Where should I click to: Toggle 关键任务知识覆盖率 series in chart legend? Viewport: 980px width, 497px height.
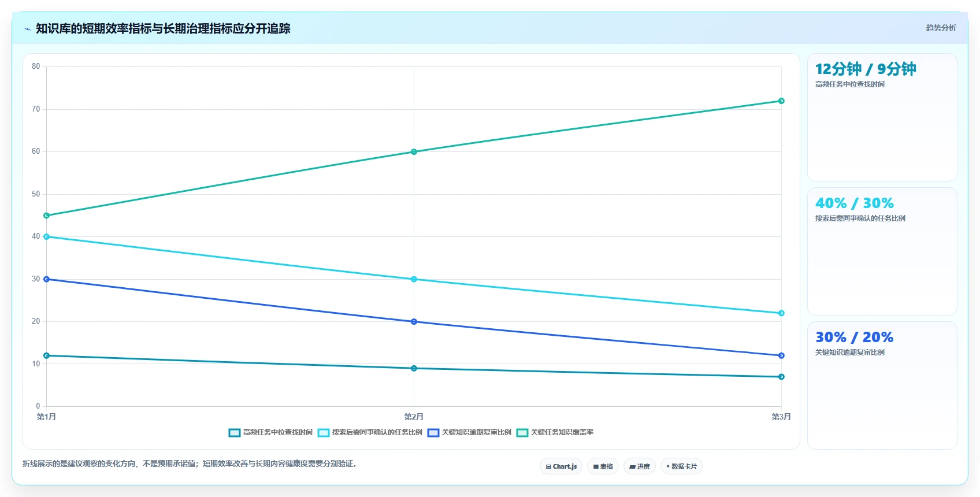tap(555, 432)
